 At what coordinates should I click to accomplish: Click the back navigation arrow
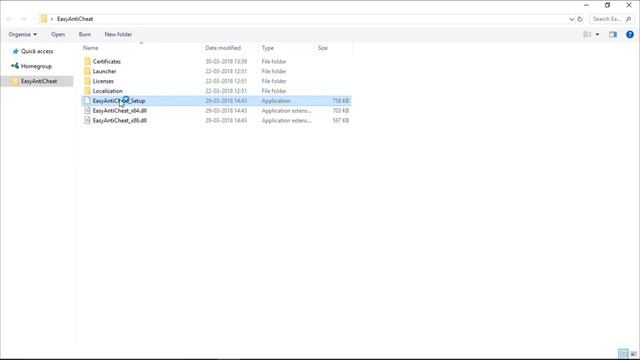point(10,19)
